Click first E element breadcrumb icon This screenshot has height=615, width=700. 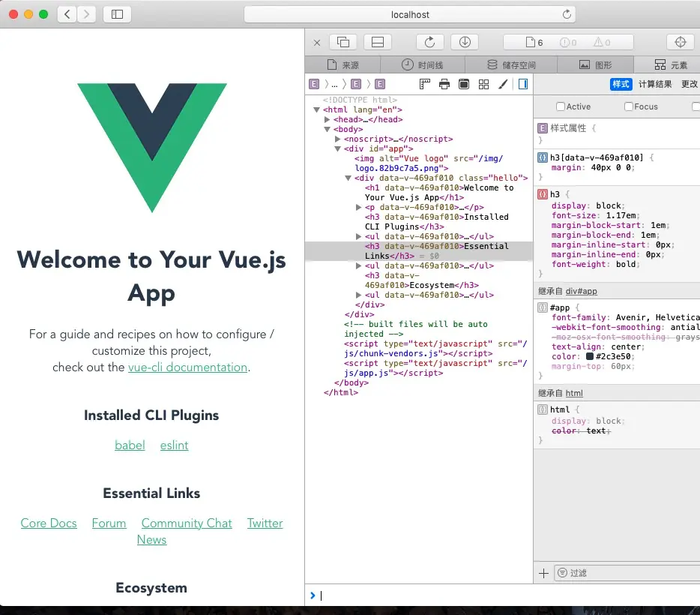(314, 84)
